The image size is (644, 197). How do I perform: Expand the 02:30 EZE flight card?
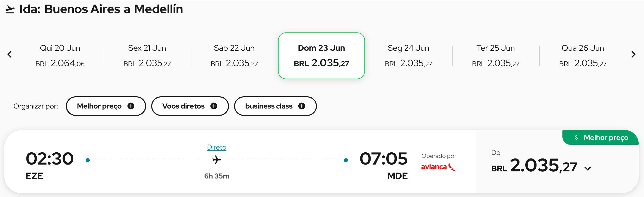240,162
